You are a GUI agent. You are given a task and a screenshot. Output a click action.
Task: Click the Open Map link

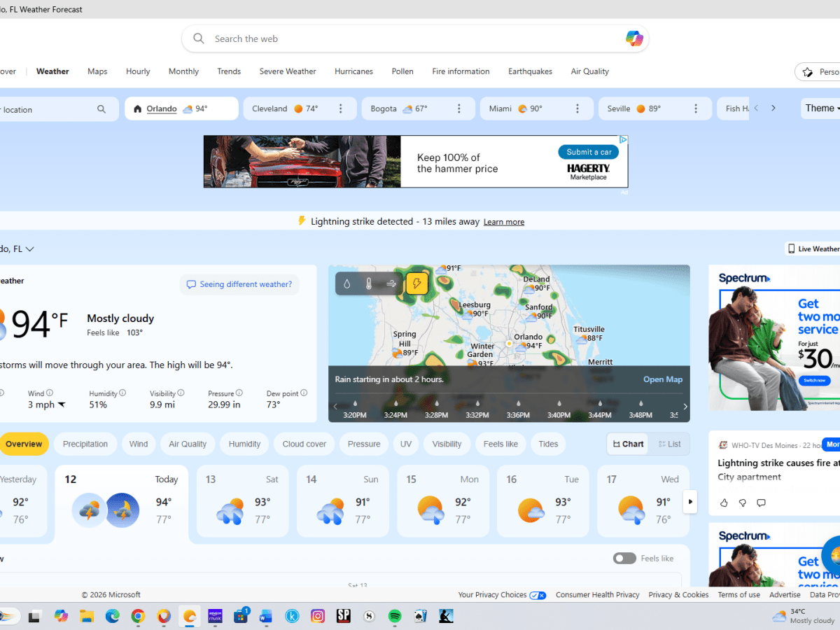(x=663, y=379)
